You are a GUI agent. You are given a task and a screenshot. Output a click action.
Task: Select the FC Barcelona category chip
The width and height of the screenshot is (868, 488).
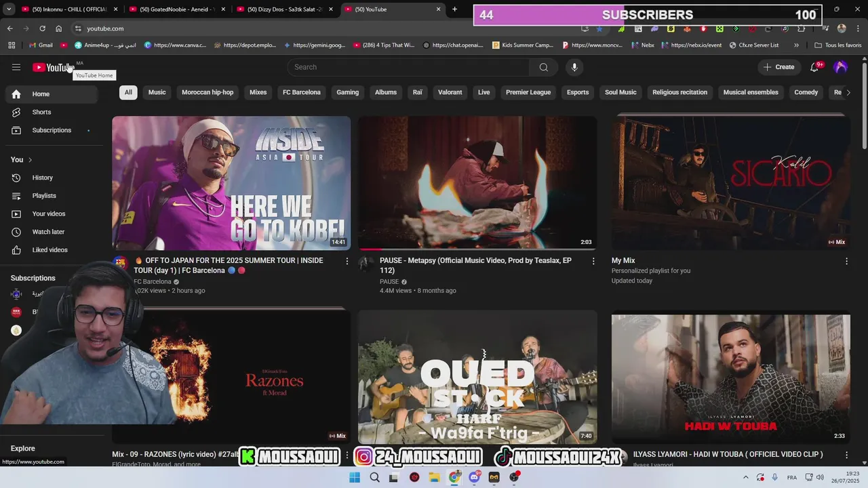click(x=302, y=92)
